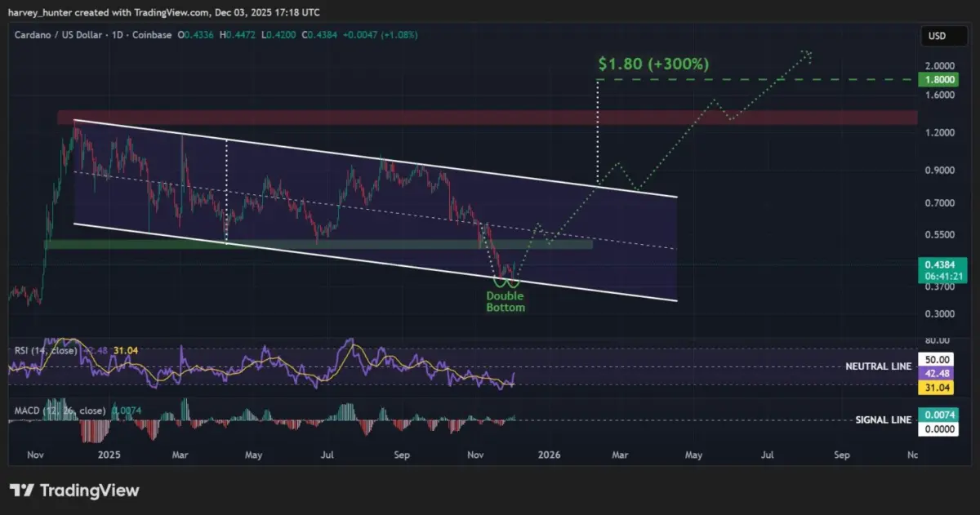Click the 2026 label on the time axis
The image size is (980, 515).
point(550,455)
